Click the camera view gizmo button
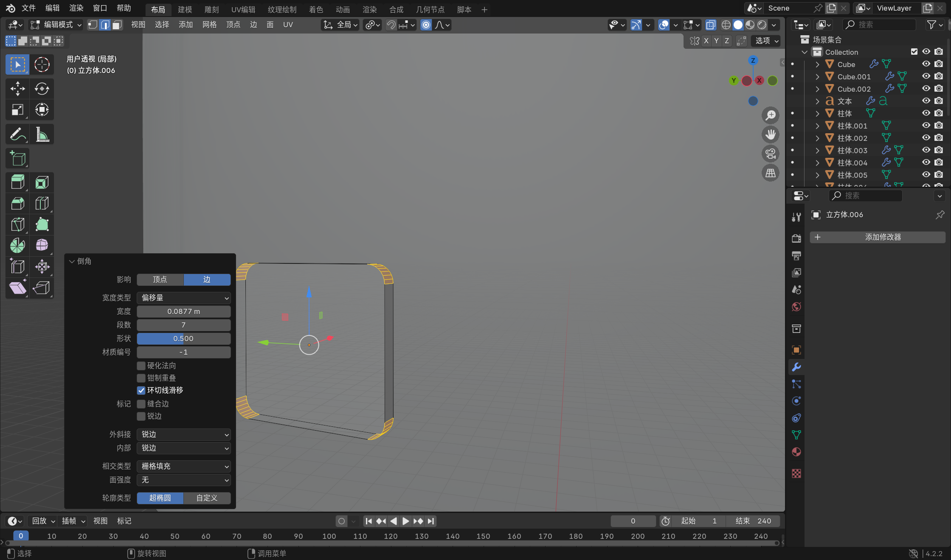The width and height of the screenshot is (951, 560). 770,154
